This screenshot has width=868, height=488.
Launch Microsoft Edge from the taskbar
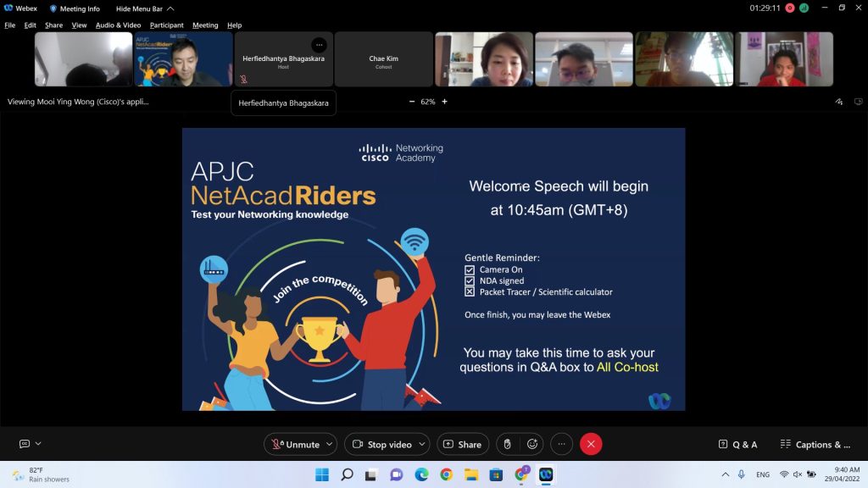click(421, 474)
